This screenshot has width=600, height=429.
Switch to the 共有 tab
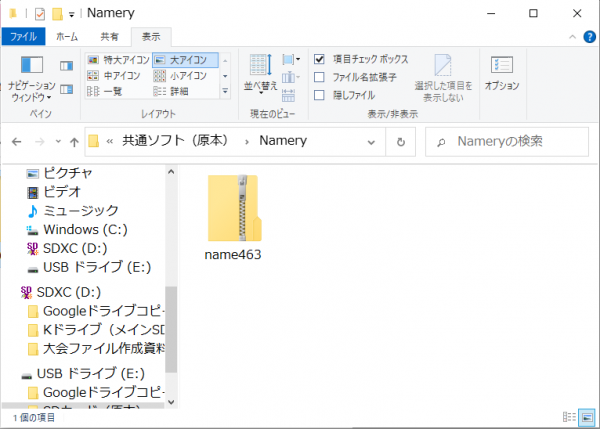[x=109, y=37]
